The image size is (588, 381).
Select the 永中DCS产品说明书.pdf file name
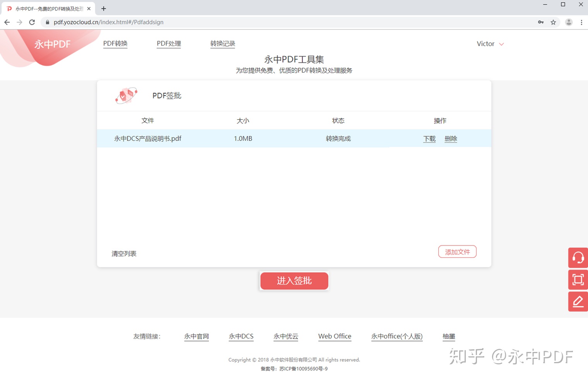[x=148, y=139]
